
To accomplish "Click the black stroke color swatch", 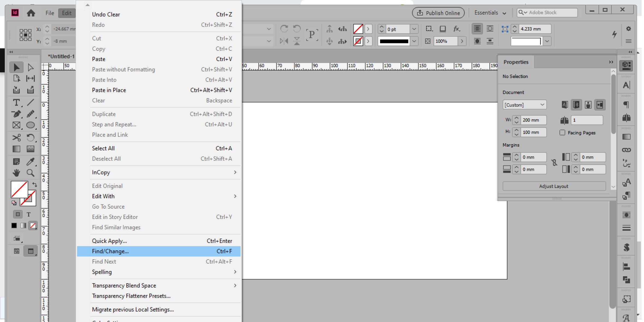I will coord(394,41).
